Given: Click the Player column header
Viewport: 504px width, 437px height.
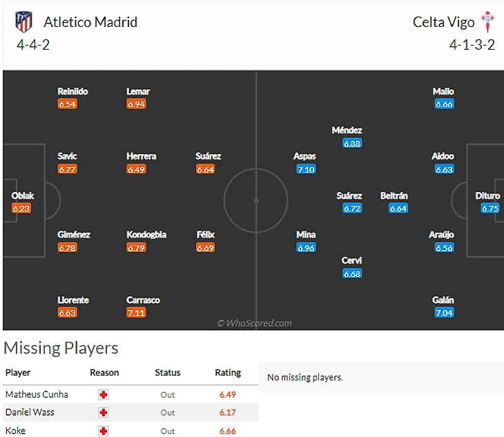Looking at the screenshot, I should pos(18,373).
